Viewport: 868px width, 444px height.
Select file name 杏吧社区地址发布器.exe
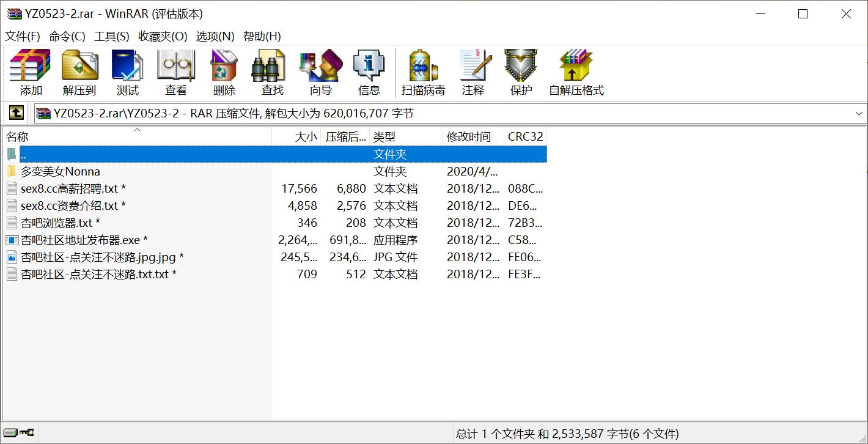(x=84, y=240)
